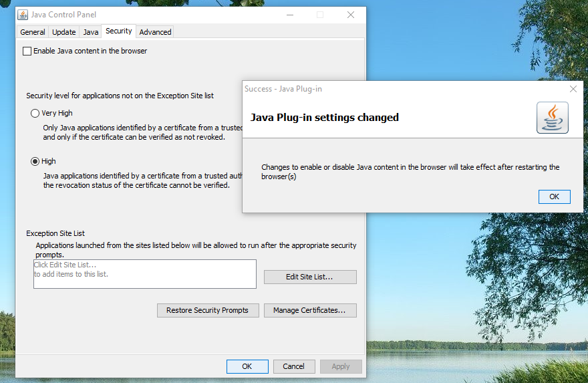Image resolution: width=588 pixels, height=383 pixels.
Task: Click 'Changes to enable or disable Java' message
Action: coord(410,172)
